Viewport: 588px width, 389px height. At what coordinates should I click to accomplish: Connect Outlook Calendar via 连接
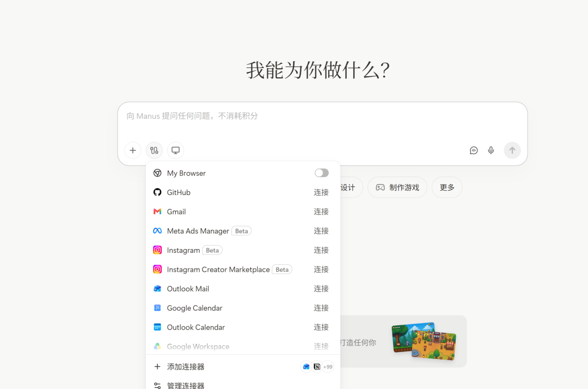point(321,327)
